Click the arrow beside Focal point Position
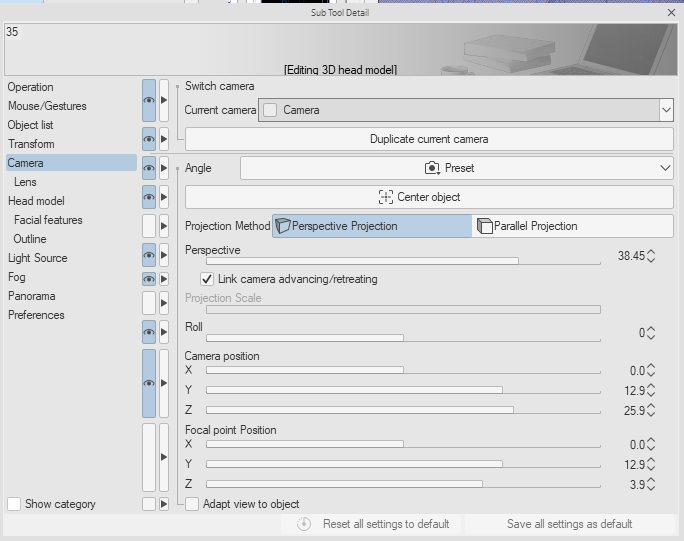This screenshot has width=684, height=541. [x=164, y=457]
